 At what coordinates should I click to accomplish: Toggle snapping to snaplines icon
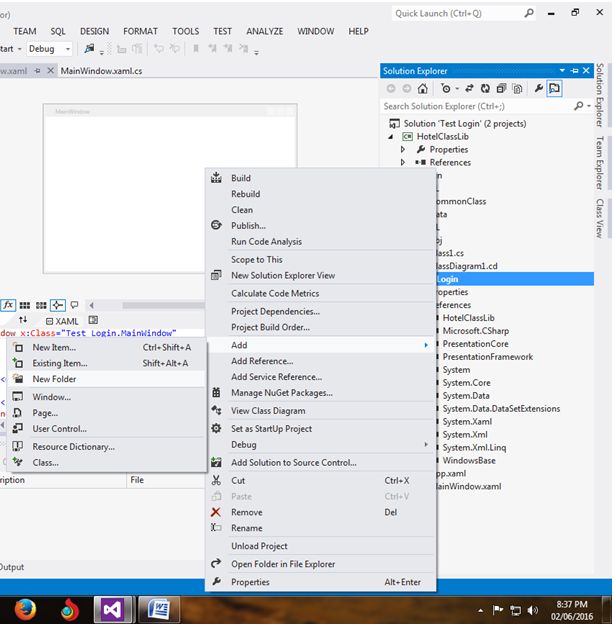pos(57,305)
